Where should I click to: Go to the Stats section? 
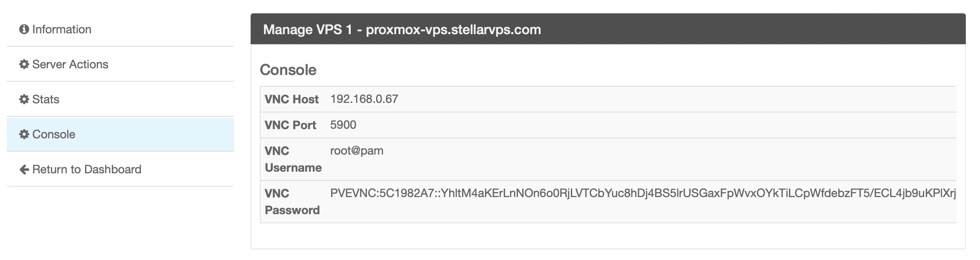click(45, 99)
